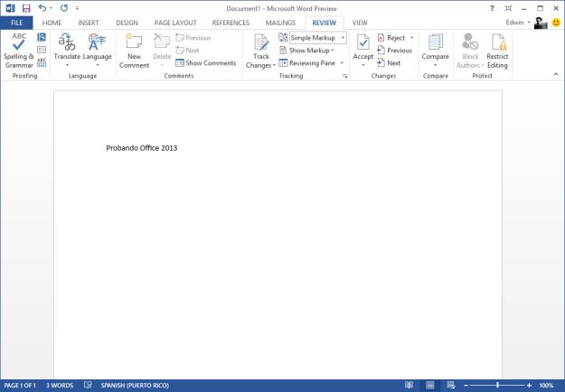Image resolution: width=565 pixels, height=392 pixels.
Task: Click 3 WORDS count in status bar
Action: pyautogui.click(x=60, y=386)
